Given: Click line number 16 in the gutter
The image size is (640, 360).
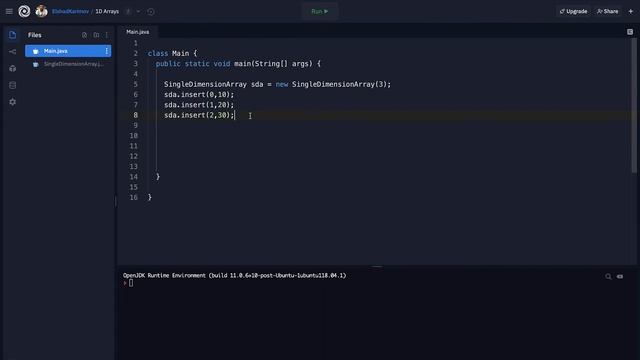Looking at the screenshot, I should tap(133, 198).
